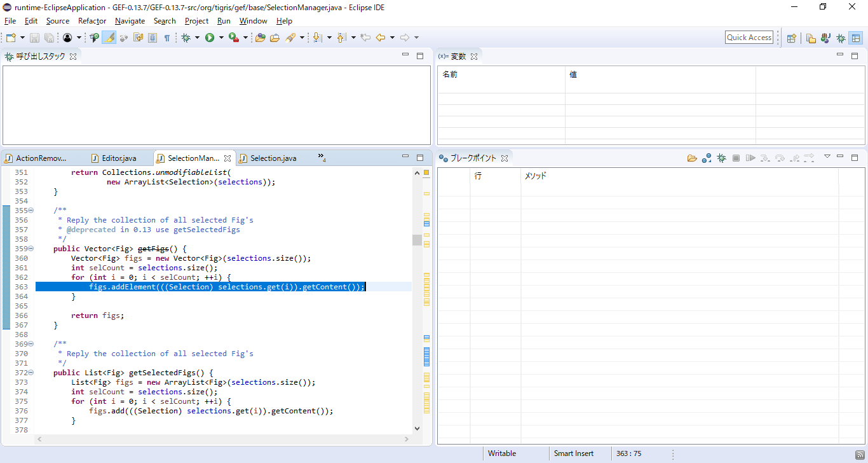Collapse getSelectedFigs fold at line 372

(31, 373)
